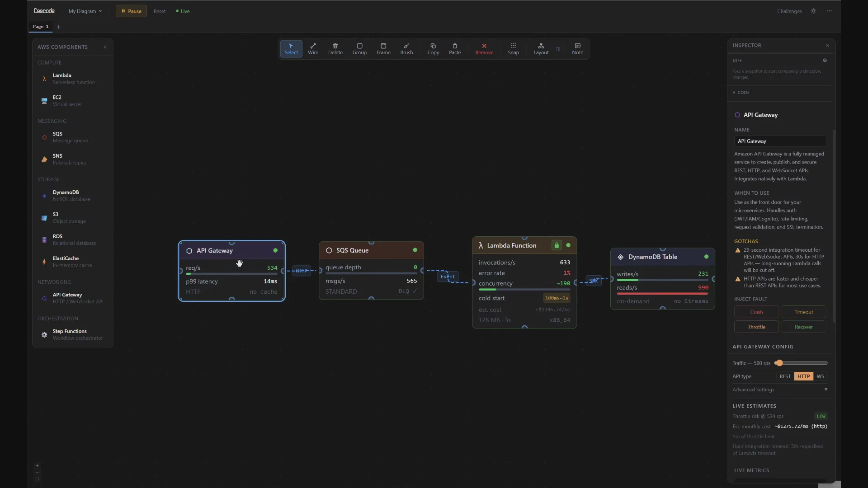868x488 pixels.
Task: Select the DynamoDB Table node on canvas
Action: point(662,279)
